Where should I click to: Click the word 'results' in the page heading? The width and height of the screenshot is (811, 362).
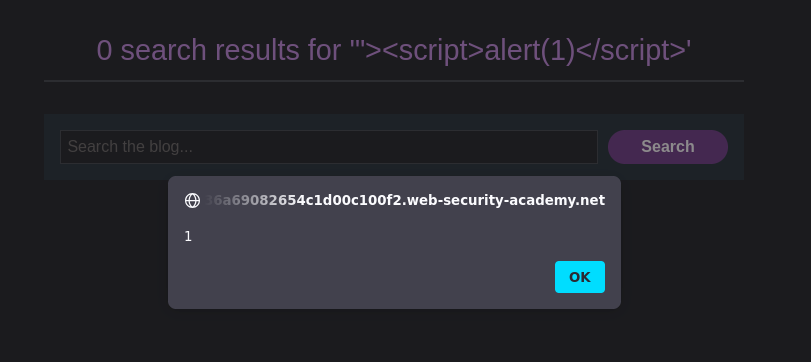pos(257,51)
